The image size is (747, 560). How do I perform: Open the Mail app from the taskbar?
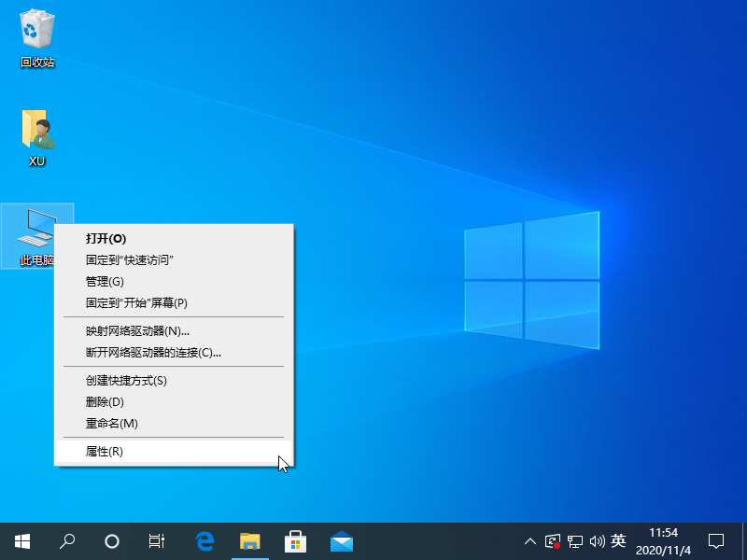click(x=341, y=541)
